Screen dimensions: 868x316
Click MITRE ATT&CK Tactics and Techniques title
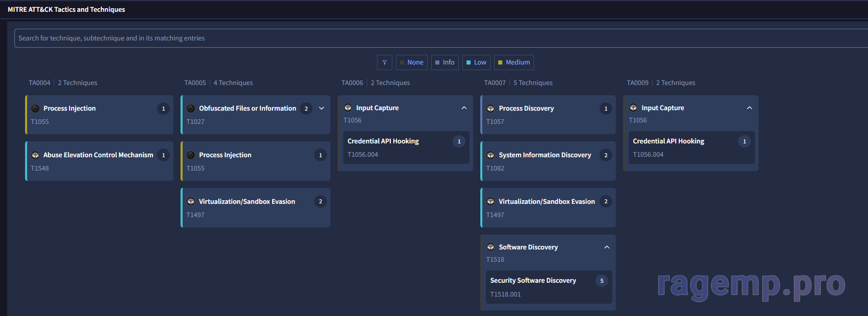(x=66, y=10)
